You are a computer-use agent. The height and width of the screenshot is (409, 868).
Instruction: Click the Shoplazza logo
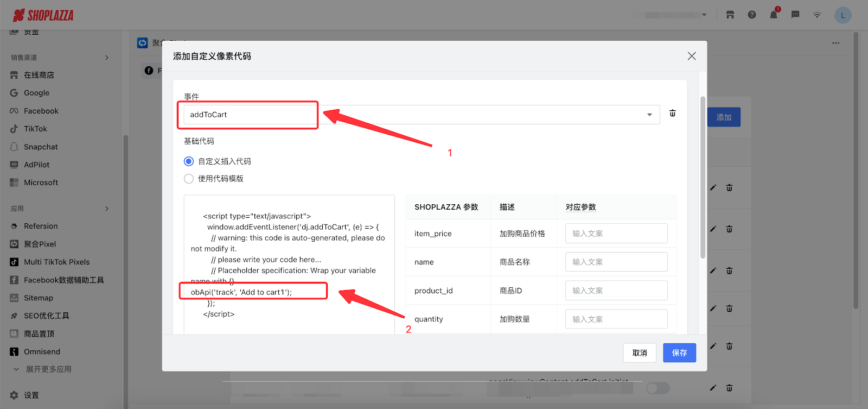[x=43, y=15]
